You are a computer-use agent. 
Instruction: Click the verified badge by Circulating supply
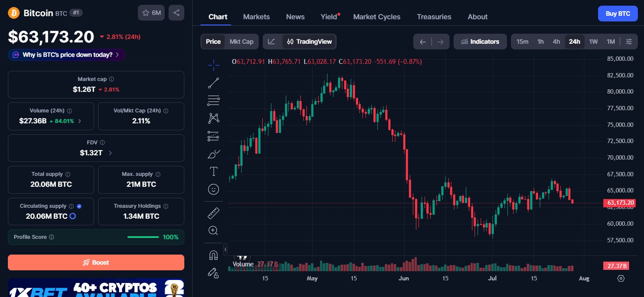pos(79,206)
